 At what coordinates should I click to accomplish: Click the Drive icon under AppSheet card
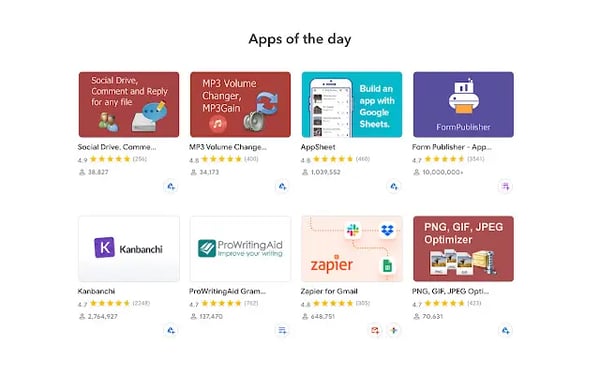point(394,186)
